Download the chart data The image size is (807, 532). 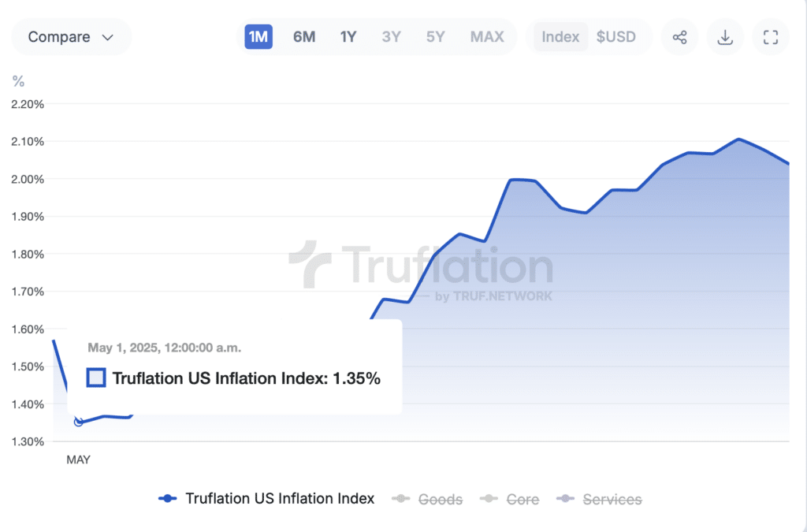(x=725, y=37)
